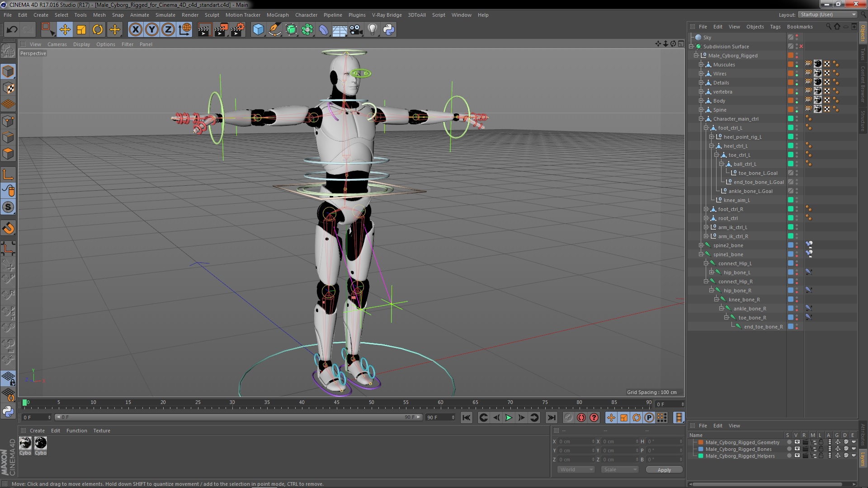Expand the spine2_bone node

[x=701, y=245]
